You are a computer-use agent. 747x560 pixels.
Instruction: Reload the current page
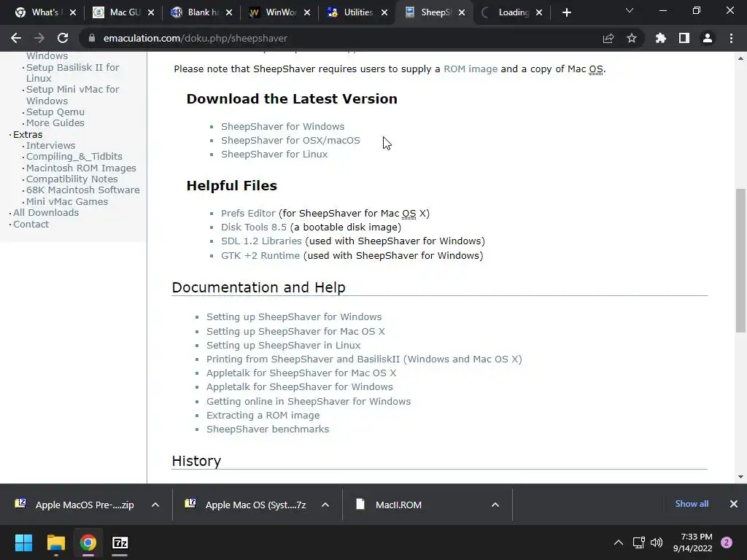63,38
